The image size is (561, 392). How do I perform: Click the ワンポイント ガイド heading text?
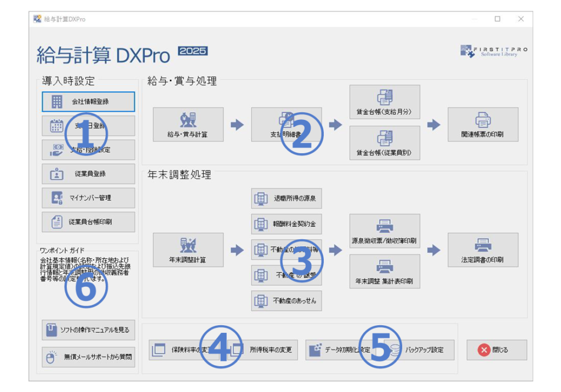point(62,250)
